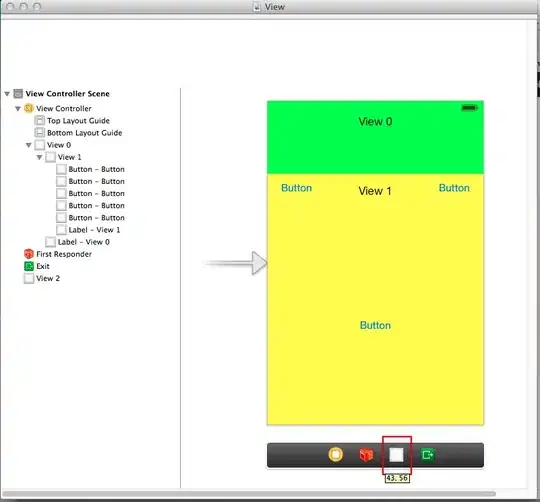This screenshot has height=502, width=540.
Task: Select Label - View 0 outline item
Action: 77,242
